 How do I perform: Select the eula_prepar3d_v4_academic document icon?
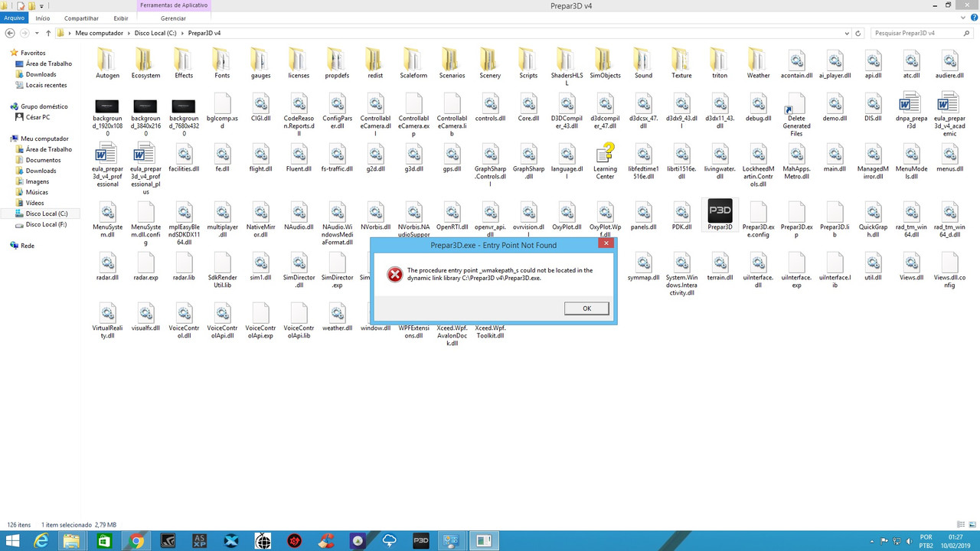click(x=949, y=103)
